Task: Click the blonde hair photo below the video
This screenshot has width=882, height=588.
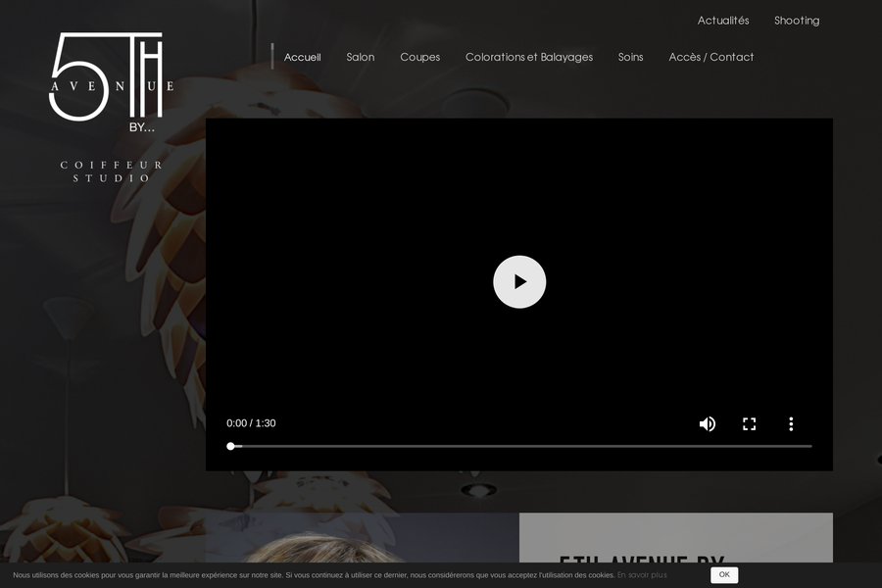Action: click(x=363, y=537)
